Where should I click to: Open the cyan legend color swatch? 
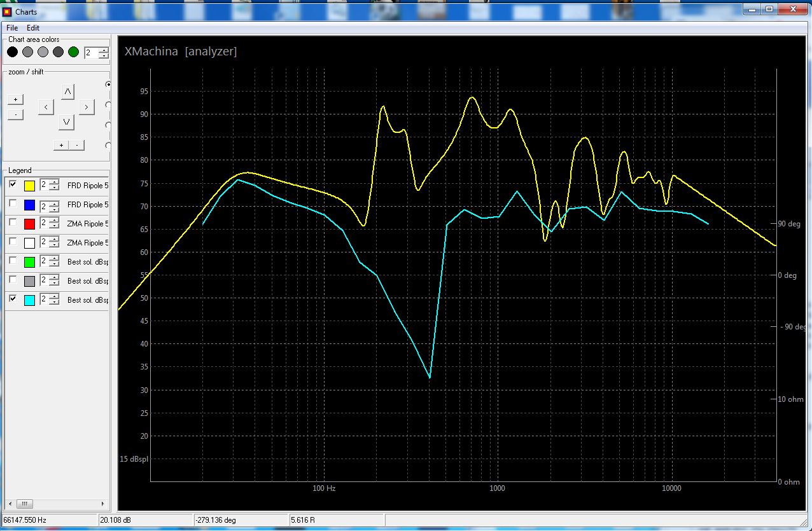coord(29,300)
